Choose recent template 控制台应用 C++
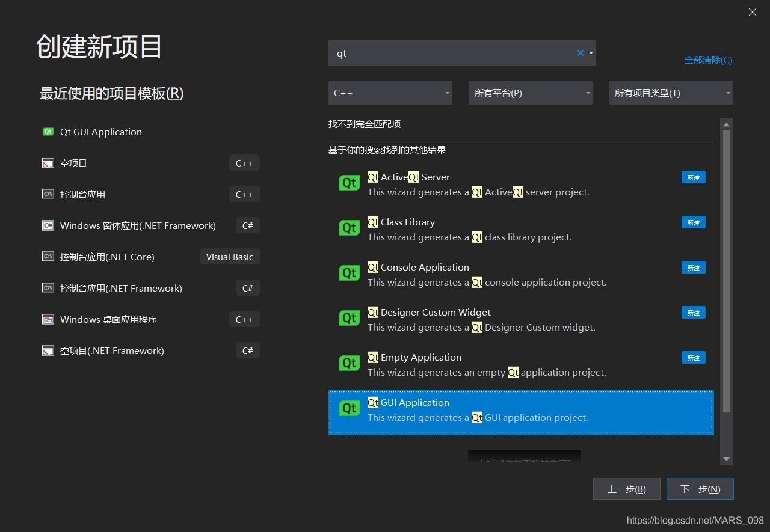Screen dimensions: 770x532 point(150,194)
